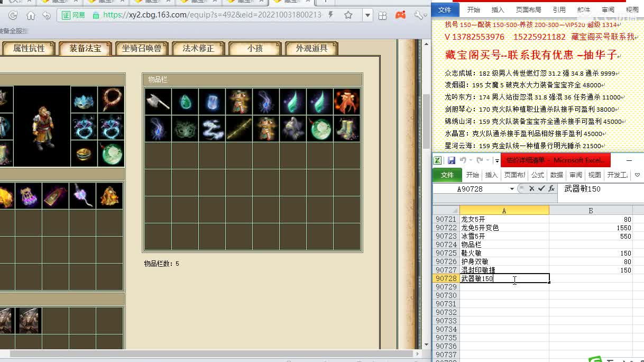Select the green teardrop gem in inventory
The height and width of the screenshot is (362, 644).
pyautogui.click(x=185, y=102)
